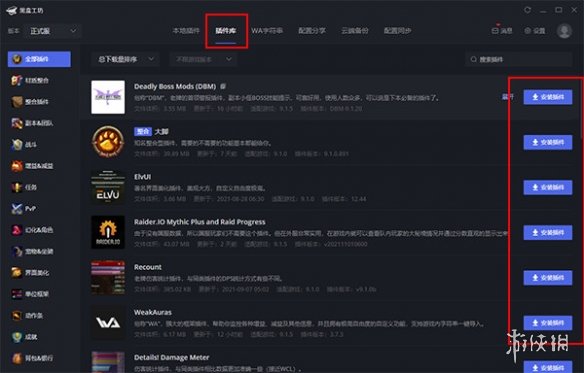Switch to the 本地插件 tab
The height and width of the screenshot is (373, 584).
(x=186, y=31)
